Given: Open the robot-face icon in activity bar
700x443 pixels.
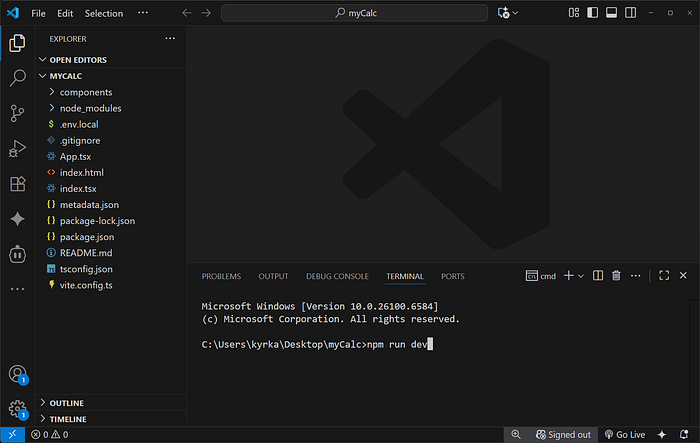Looking at the screenshot, I should click(17, 254).
